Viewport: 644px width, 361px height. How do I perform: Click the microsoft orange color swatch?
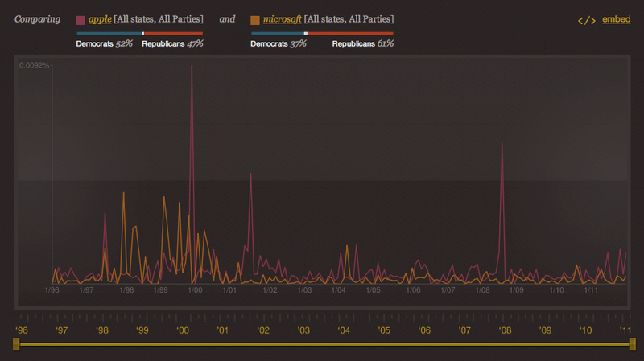[x=255, y=20]
